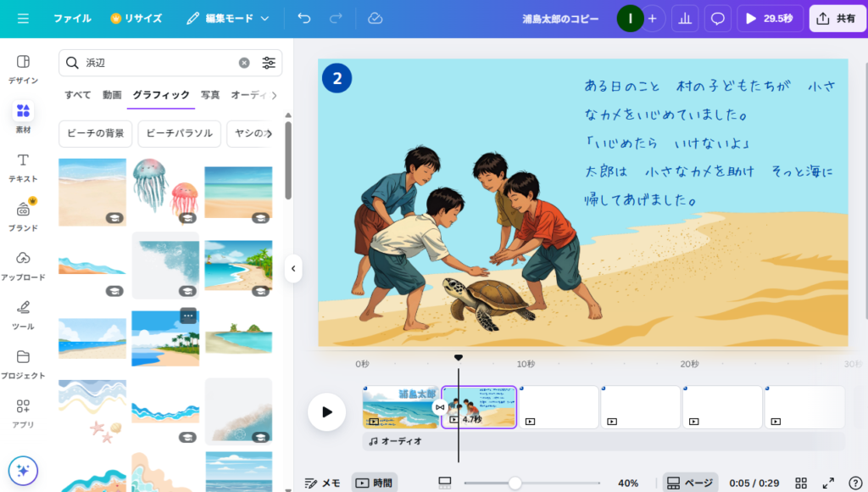Expand the 編集モード dropdown
Viewport: 868px width, 492px height.
(227, 19)
